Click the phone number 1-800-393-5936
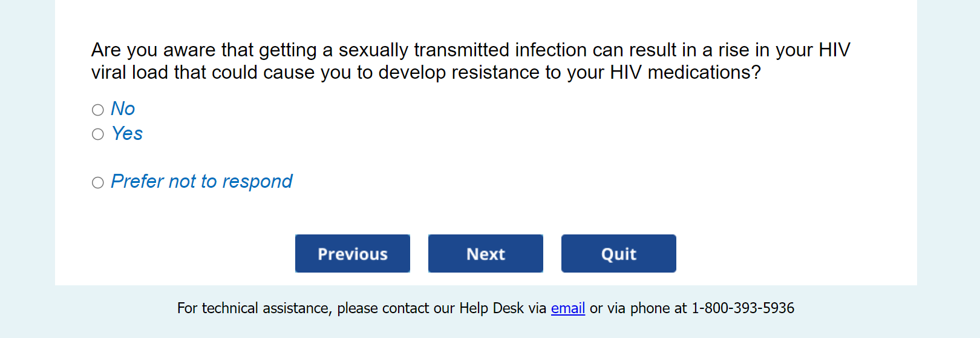The width and height of the screenshot is (980, 338). [743, 308]
